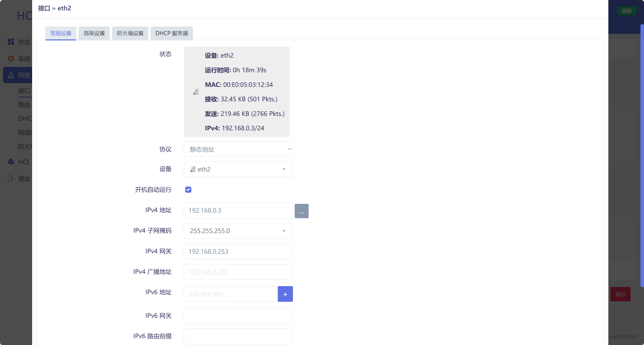Click the red 复位 reset button
Viewport: 644px width, 345px height.
pos(621,294)
